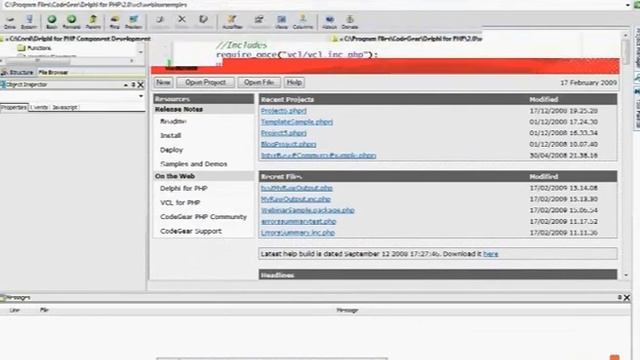Screen dimensions: 640x360
Task: Open the Install release note
Action: [x=171, y=136]
